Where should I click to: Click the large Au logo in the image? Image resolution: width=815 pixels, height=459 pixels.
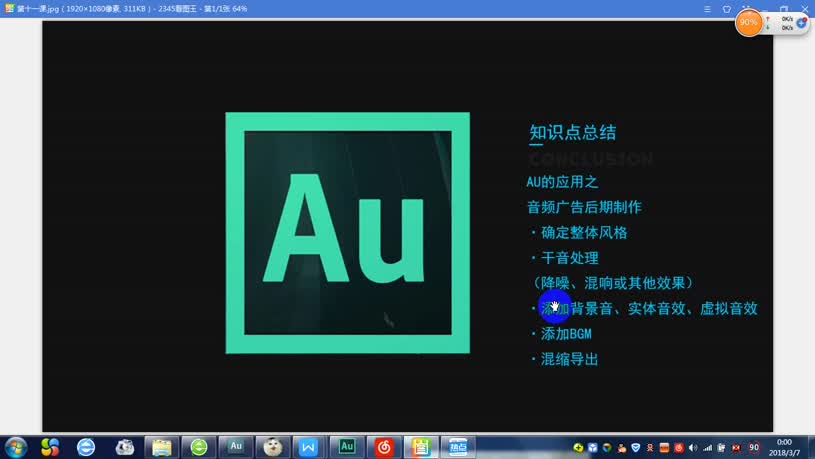point(348,233)
